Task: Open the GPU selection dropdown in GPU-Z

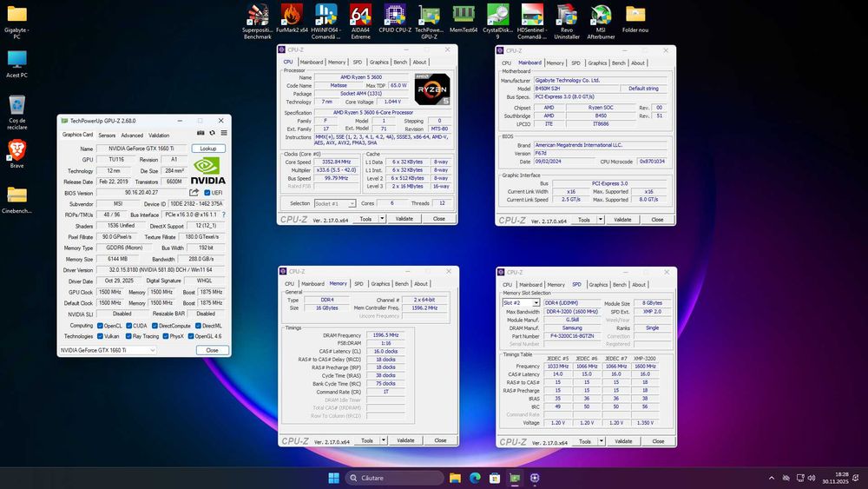Action: (x=108, y=350)
